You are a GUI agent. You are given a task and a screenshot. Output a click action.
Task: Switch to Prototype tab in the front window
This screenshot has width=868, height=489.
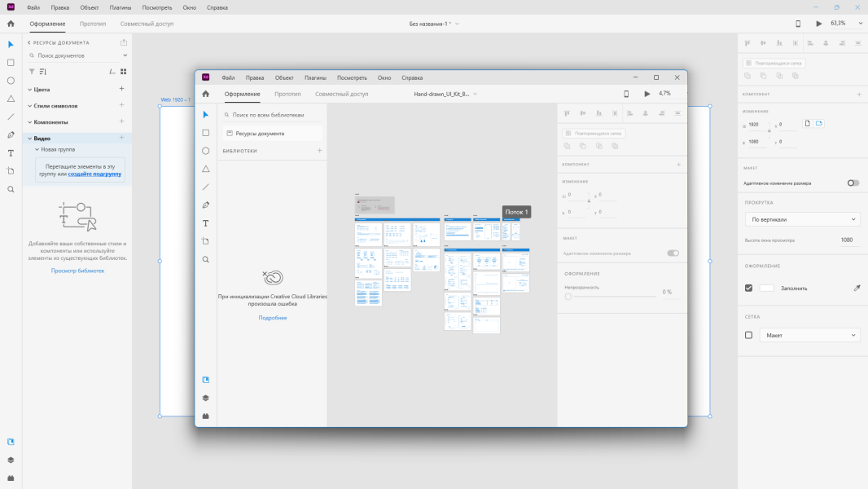tap(287, 95)
